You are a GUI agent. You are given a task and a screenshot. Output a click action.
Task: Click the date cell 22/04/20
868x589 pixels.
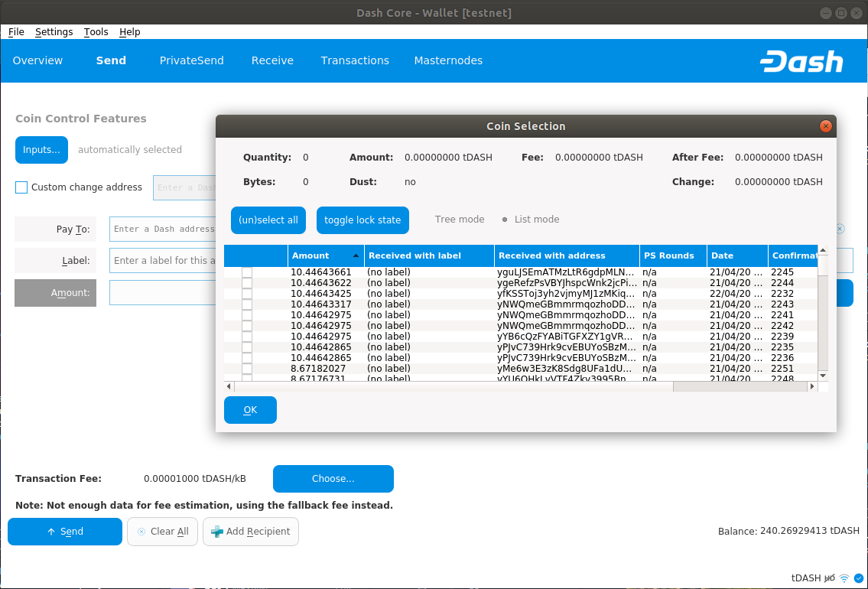(x=736, y=294)
